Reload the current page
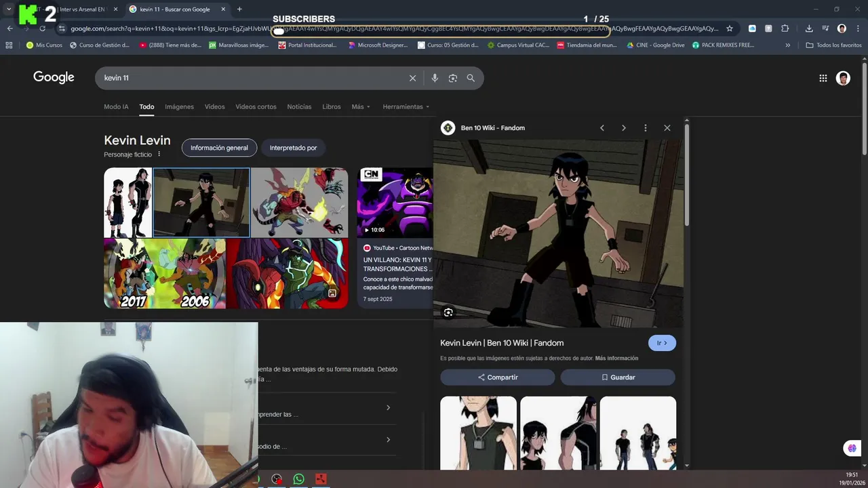 [x=42, y=28]
